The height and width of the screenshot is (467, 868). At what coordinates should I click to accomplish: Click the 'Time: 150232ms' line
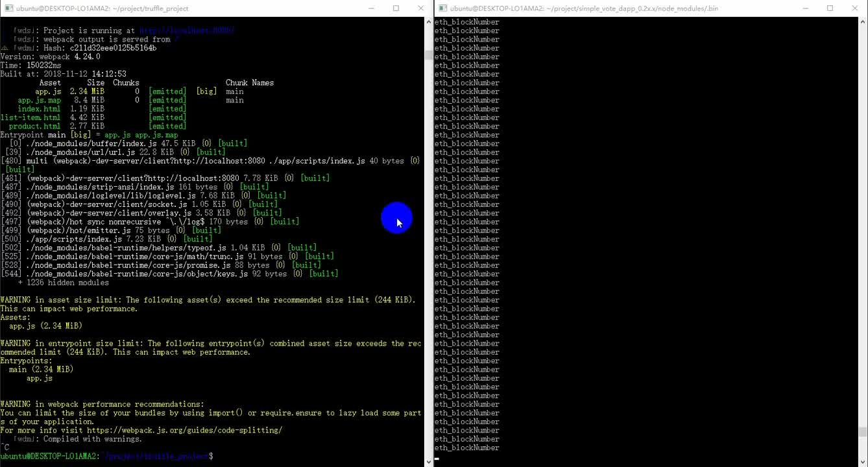point(30,66)
